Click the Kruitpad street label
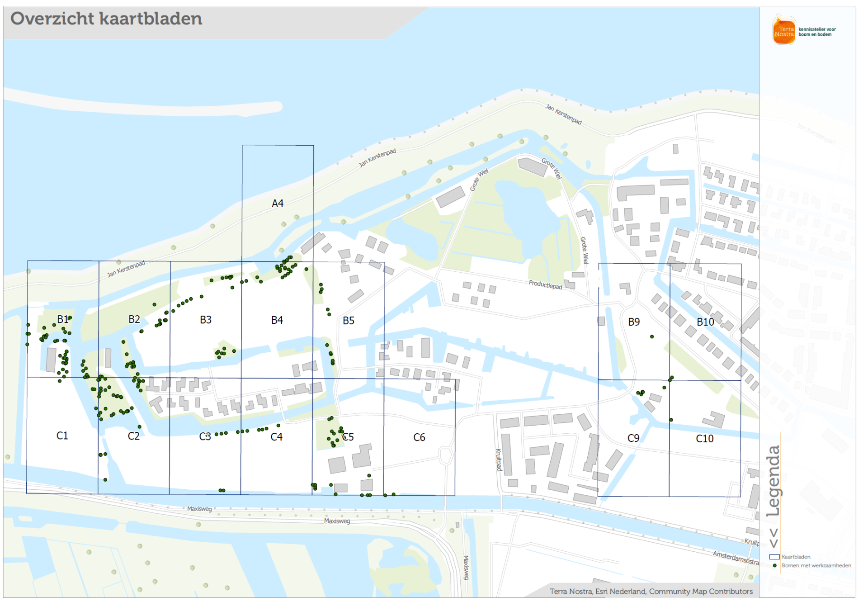868x606 pixels. point(499,459)
